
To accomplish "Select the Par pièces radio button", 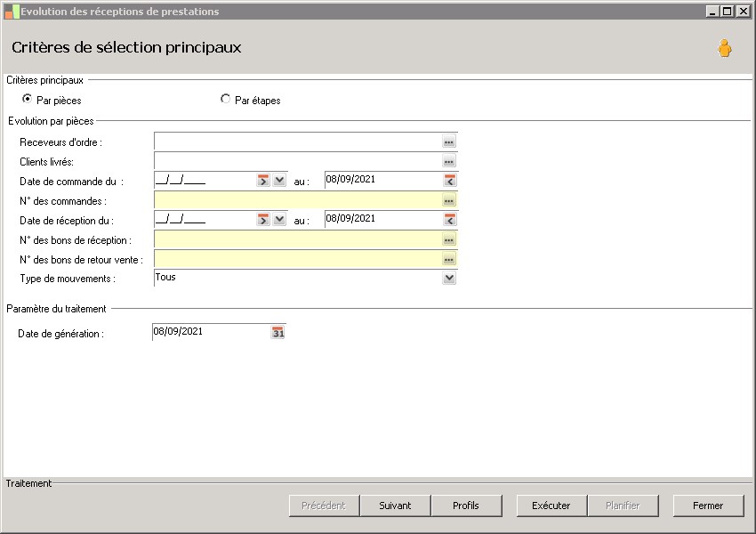I will tap(28, 100).
